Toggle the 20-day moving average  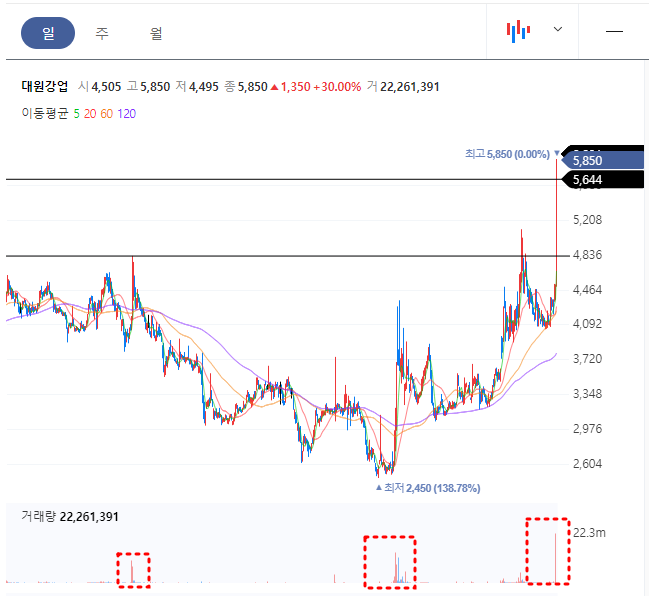90,114
